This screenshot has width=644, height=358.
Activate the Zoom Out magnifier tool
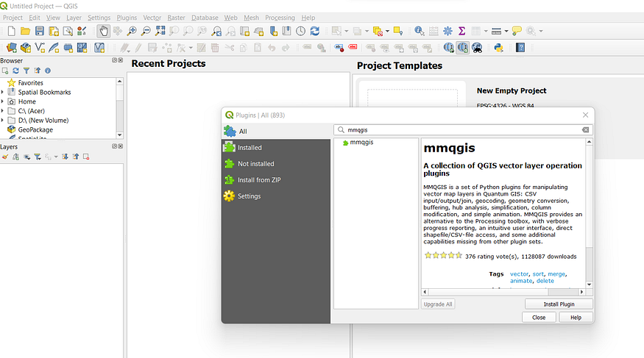pyautogui.click(x=146, y=31)
